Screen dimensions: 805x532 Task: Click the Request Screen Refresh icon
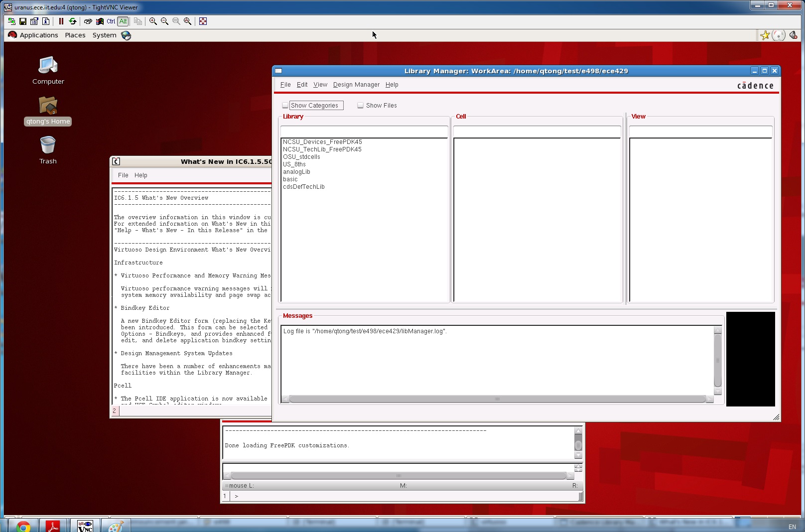coord(73,21)
